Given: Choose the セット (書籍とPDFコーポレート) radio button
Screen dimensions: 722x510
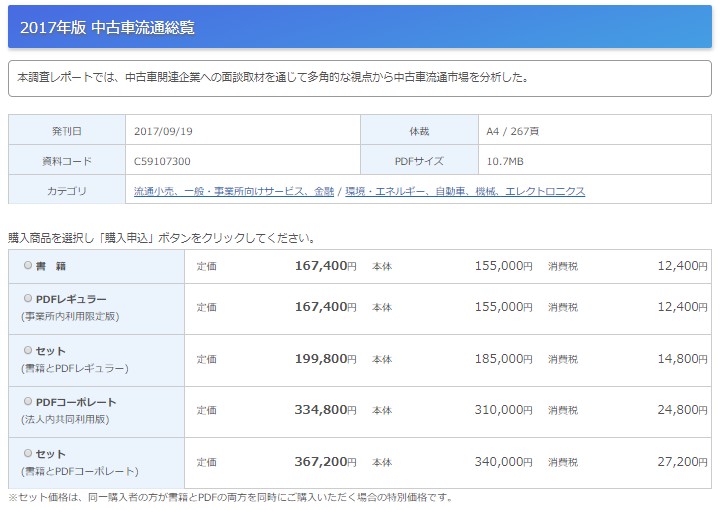Looking at the screenshot, I should [x=28, y=453].
